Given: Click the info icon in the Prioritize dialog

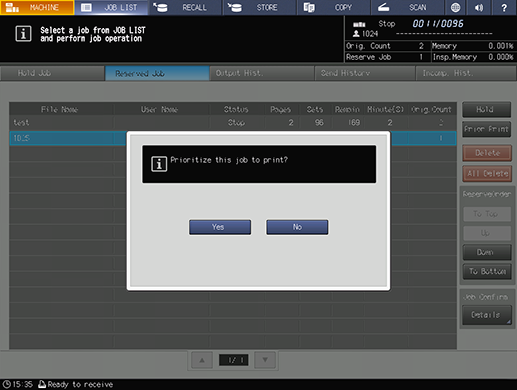Looking at the screenshot, I should point(159,164).
